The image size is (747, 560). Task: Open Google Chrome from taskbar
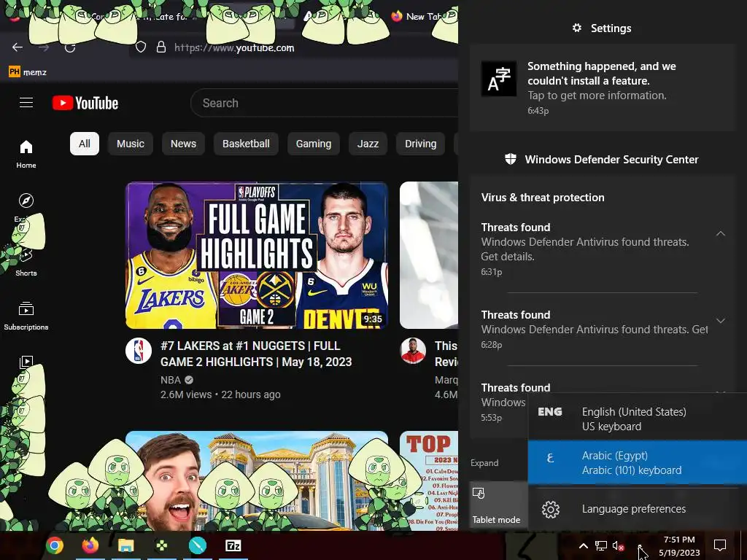[55, 545]
